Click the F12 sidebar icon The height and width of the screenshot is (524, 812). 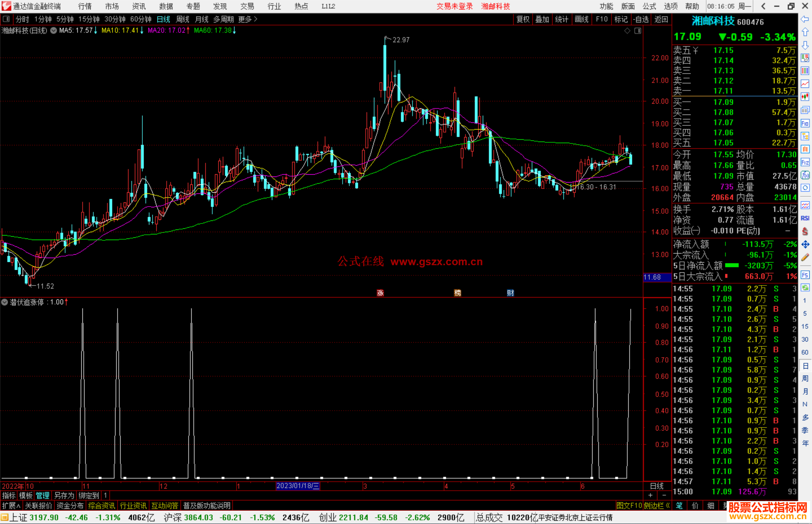805,162
